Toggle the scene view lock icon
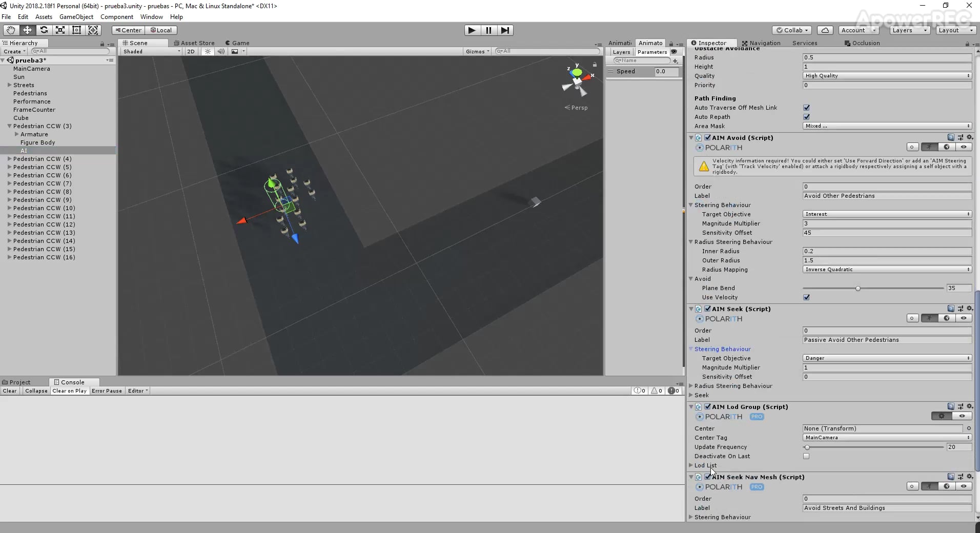The width and height of the screenshot is (980, 533). (595, 65)
